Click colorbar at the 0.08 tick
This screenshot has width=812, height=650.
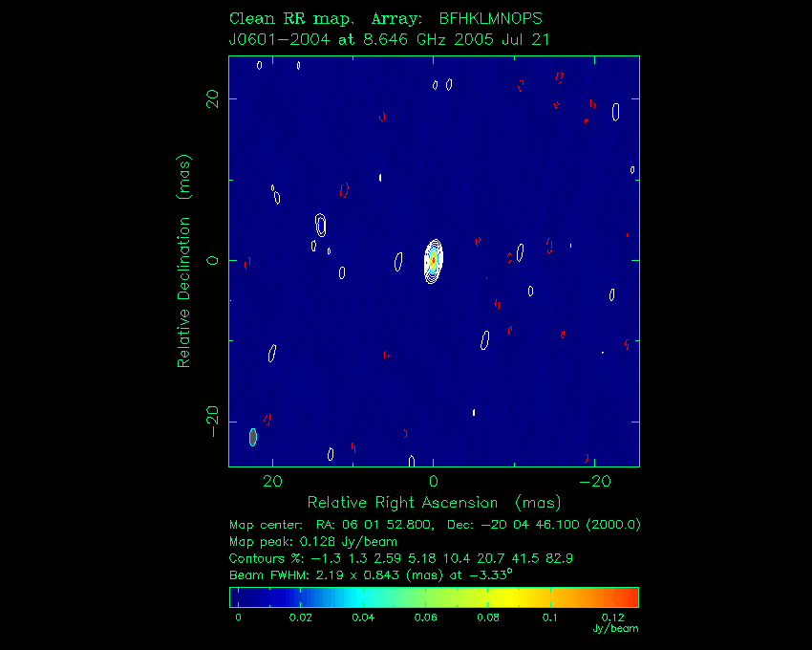pos(488,597)
